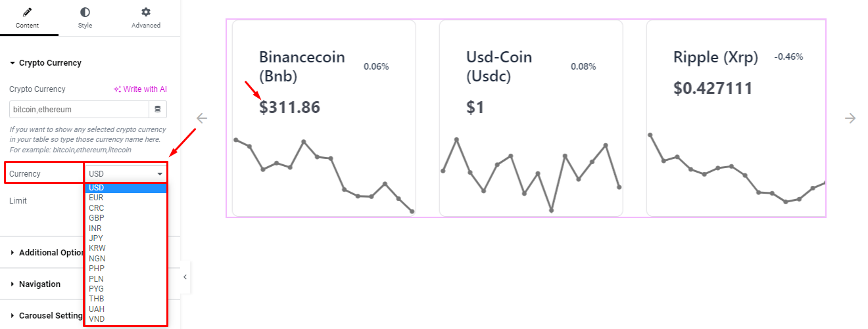Expand the Navigation section
868x329 pixels.
39,284
